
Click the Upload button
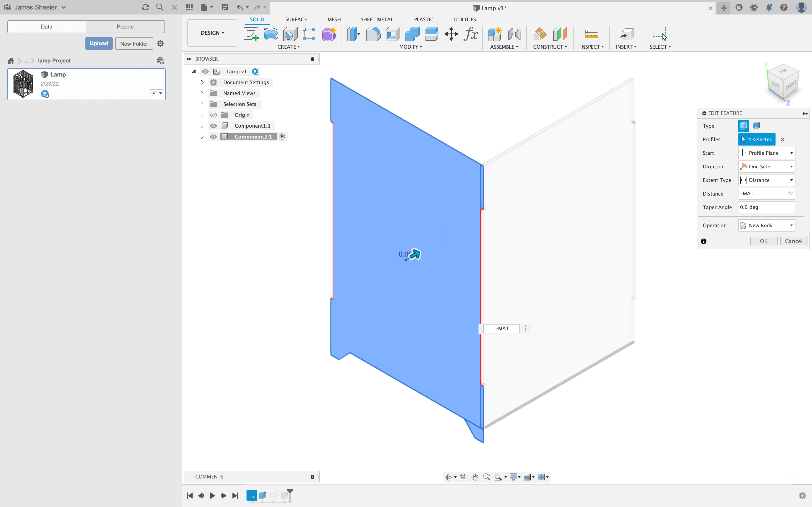99,43
